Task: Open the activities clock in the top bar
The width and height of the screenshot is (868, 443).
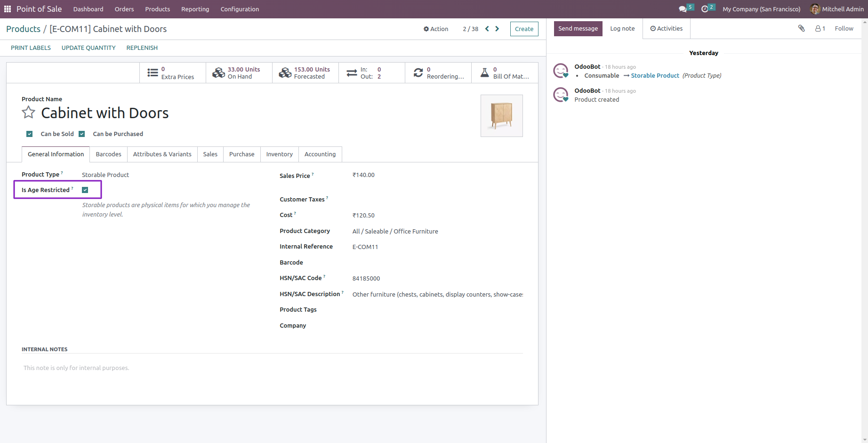Action: click(x=705, y=9)
